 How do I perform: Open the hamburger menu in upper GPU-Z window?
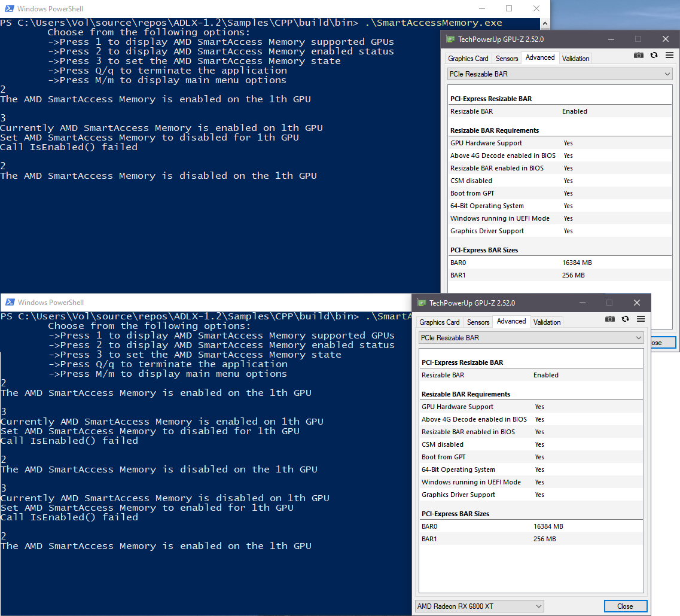tap(670, 55)
